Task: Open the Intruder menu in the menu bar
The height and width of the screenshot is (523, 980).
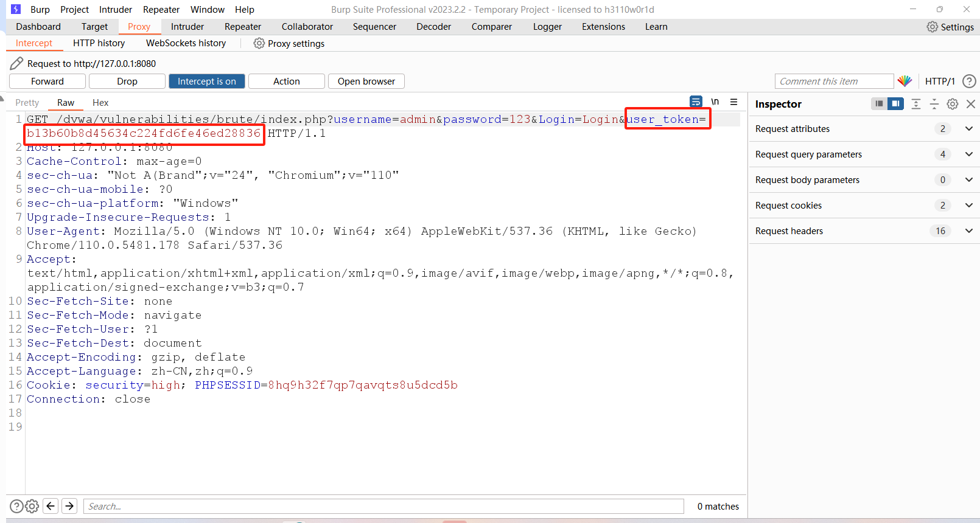Action: (116, 9)
